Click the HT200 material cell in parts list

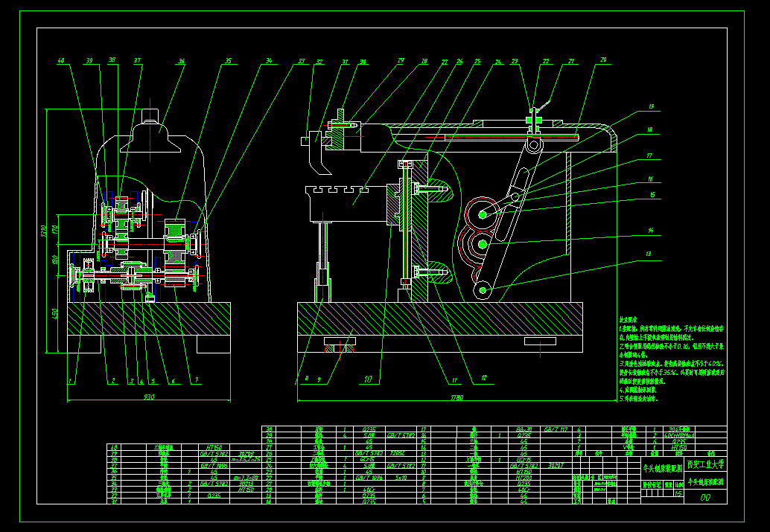click(524, 478)
